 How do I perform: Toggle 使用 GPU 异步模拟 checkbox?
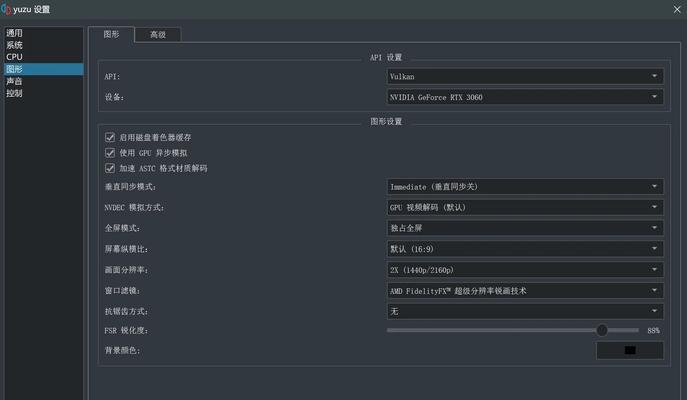[110, 152]
